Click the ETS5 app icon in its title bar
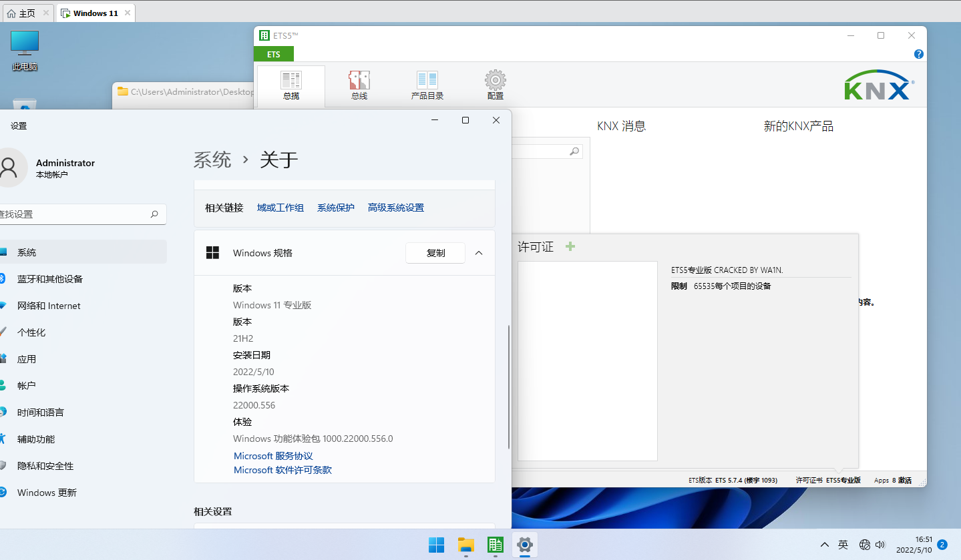Screen dimensions: 961x560 pos(264,35)
